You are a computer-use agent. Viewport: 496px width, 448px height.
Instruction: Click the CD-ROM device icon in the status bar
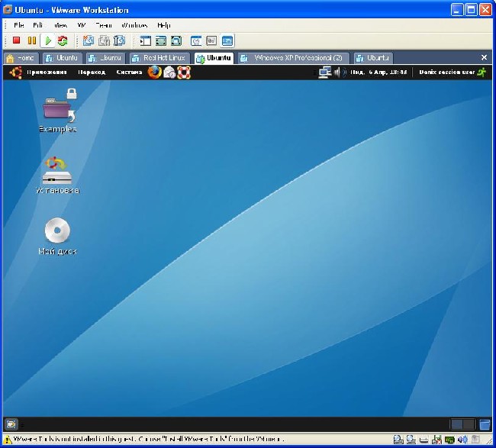click(x=411, y=440)
